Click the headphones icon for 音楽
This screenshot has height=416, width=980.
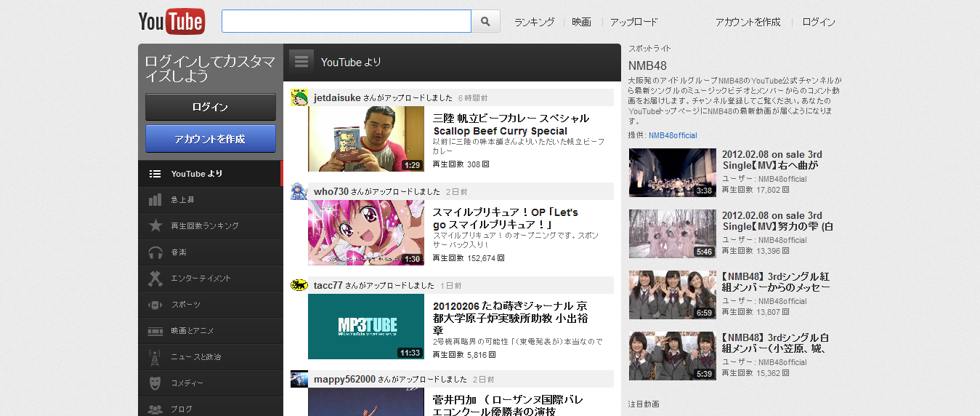tap(155, 252)
